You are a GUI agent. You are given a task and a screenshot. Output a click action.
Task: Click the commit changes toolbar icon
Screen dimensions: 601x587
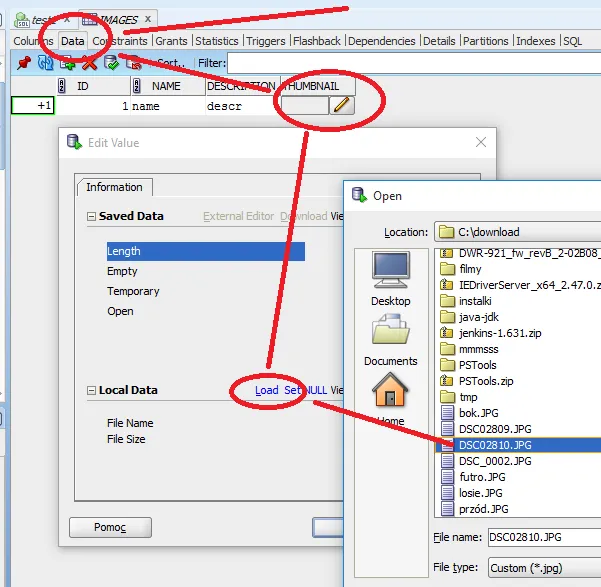pyautogui.click(x=112, y=63)
